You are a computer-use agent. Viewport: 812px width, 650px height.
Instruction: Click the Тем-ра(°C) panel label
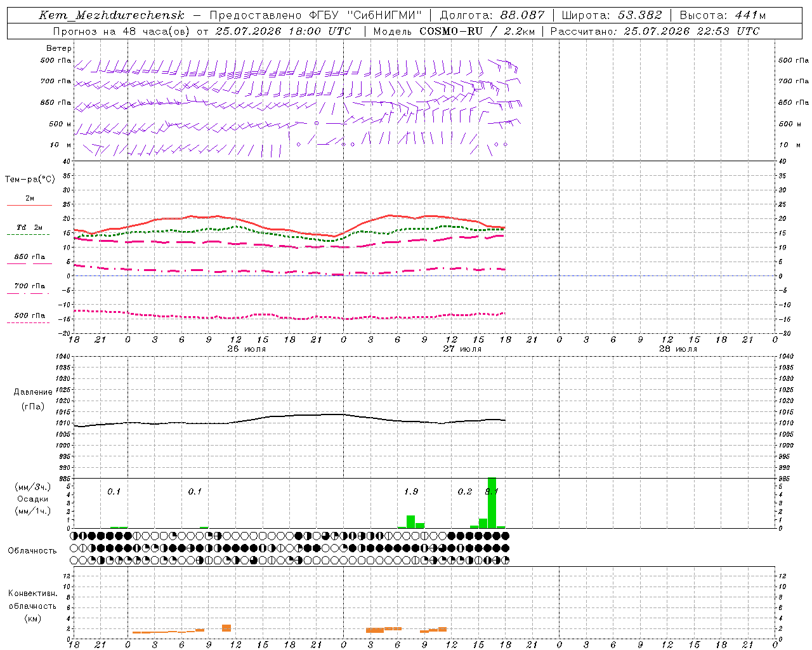(x=30, y=180)
